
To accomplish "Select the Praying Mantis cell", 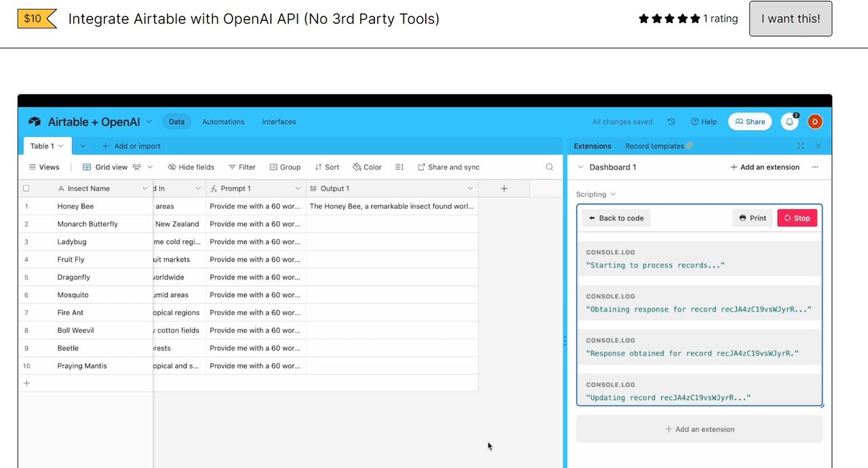I will click(x=85, y=366).
